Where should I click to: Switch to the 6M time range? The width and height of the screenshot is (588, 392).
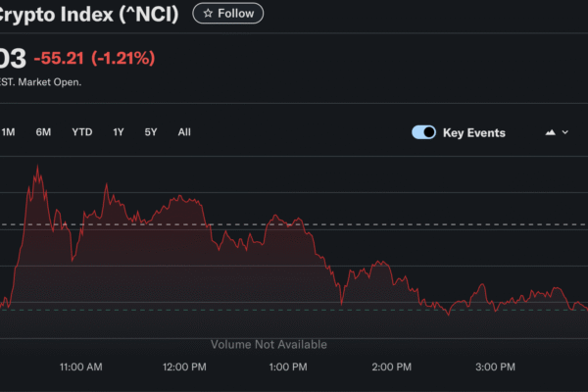click(x=43, y=132)
